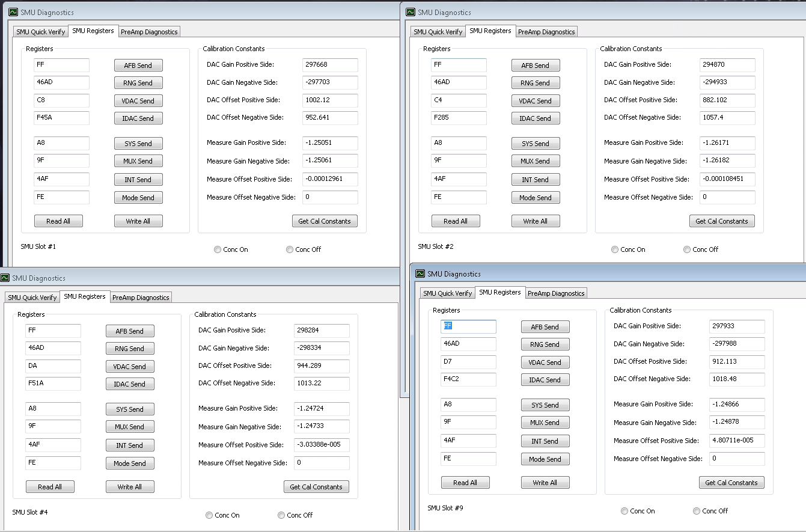The height and width of the screenshot is (532, 806).
Task: Click the C4 register field in Slot #2
Action: 459,100
